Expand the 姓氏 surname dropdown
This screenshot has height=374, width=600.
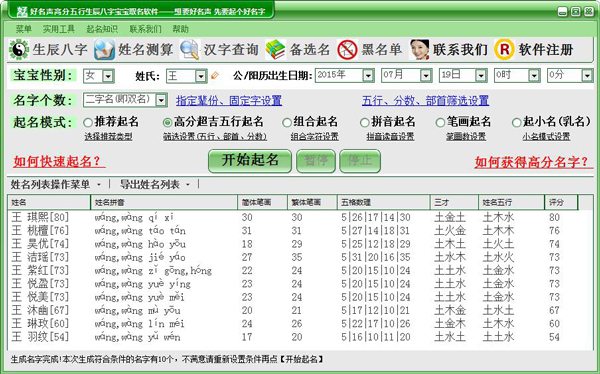201,76
